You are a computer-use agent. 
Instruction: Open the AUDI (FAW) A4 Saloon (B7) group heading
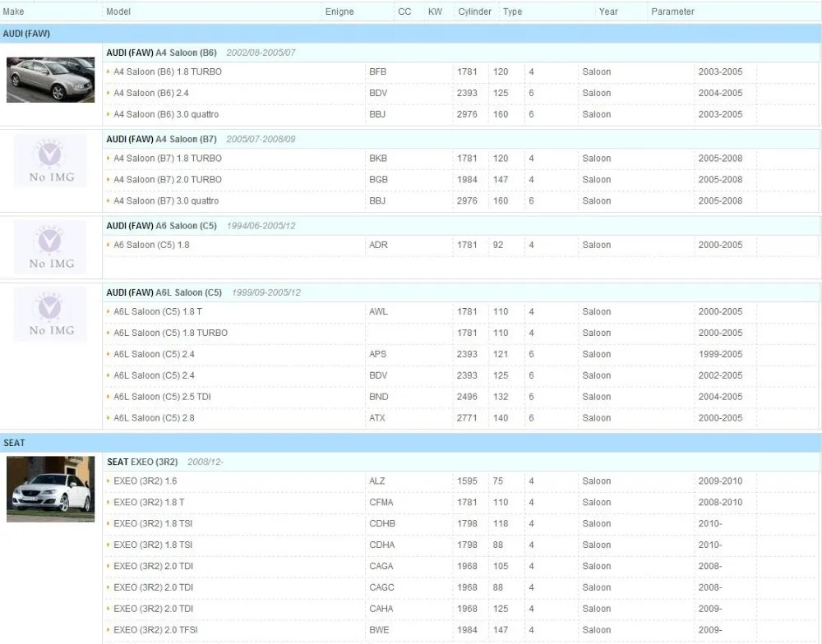click(161, 139)
